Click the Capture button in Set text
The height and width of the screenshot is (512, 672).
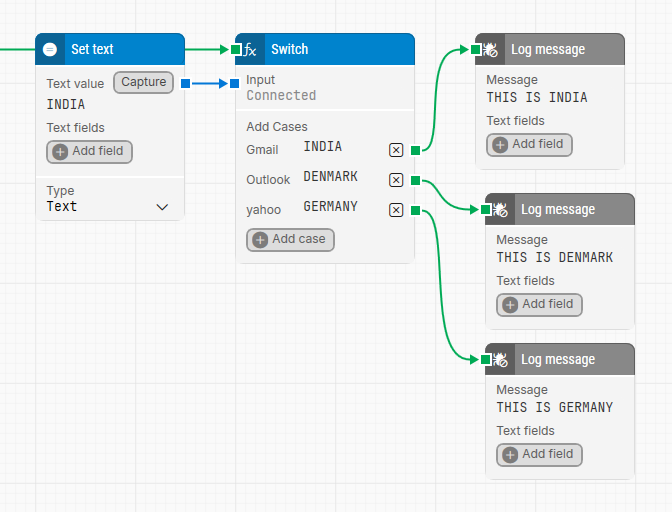(x=144, y=82)
